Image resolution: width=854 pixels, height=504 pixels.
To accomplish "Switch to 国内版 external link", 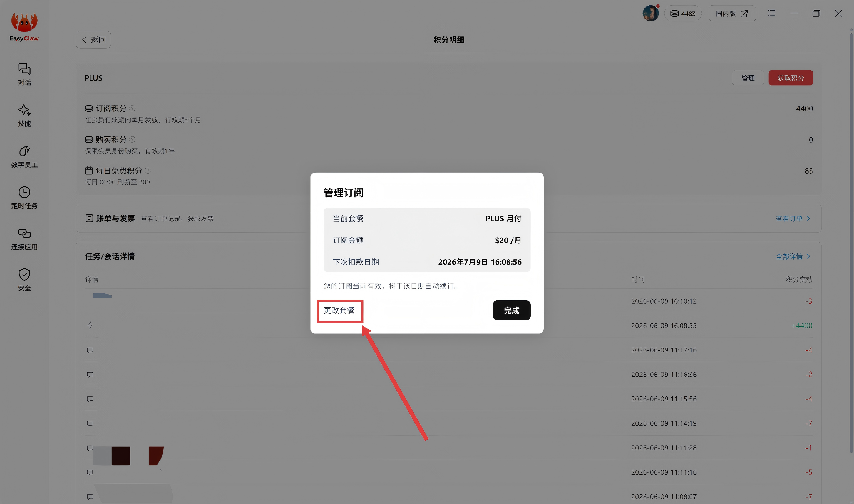I will pos(732,14).
